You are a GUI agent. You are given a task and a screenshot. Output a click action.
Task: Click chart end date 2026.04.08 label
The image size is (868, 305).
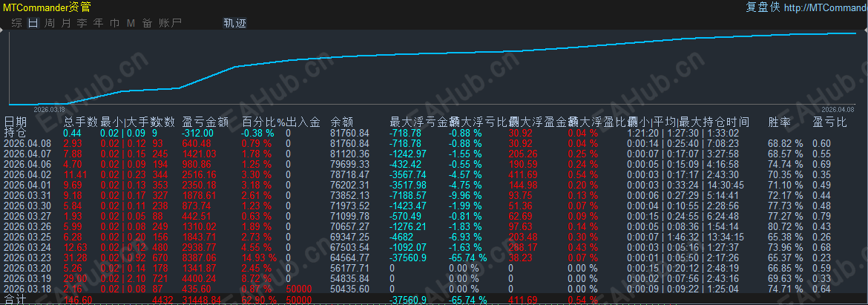tap(837, 110)
